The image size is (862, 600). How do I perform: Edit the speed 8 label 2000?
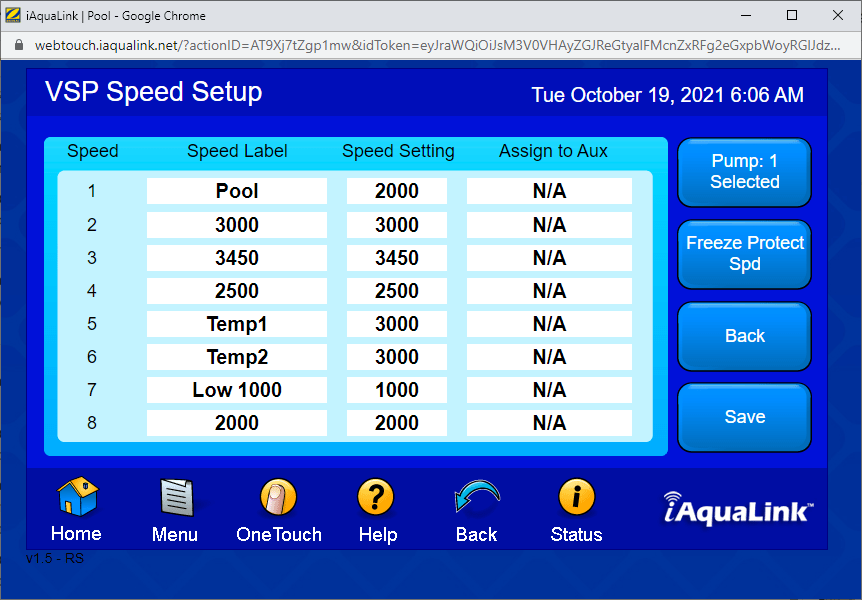237,423
